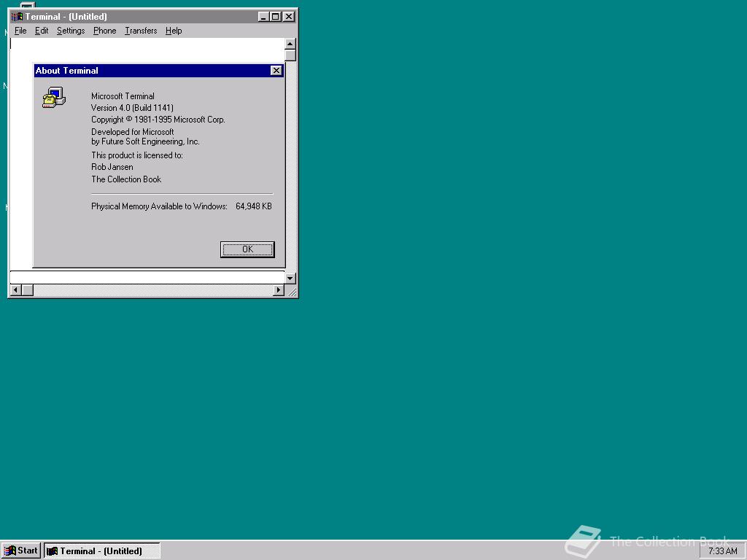
Task: Minimize the Terminal window
Action: 263,17
